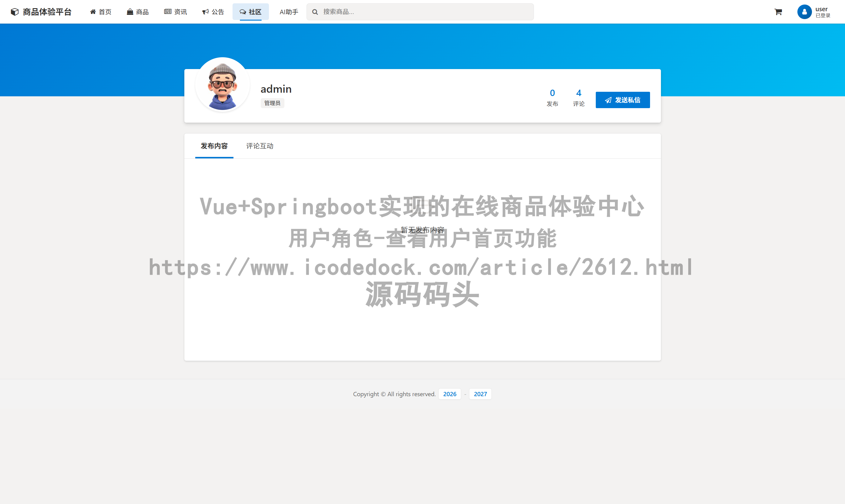This screenshot has height=504, width=845.
Task: Open 公告 via the megaphone icon
Action: pos(205,12)
